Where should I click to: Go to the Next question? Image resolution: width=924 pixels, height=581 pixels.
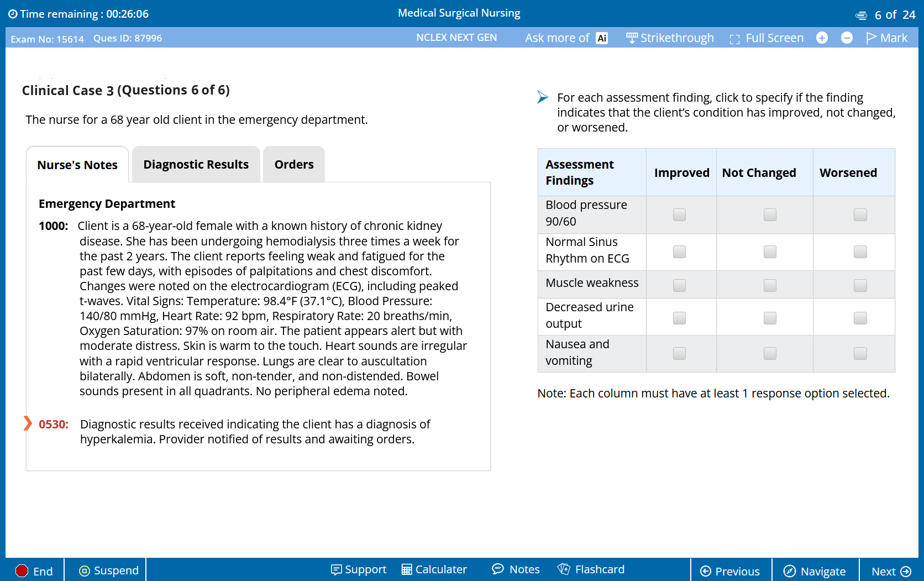click(891, 571)
